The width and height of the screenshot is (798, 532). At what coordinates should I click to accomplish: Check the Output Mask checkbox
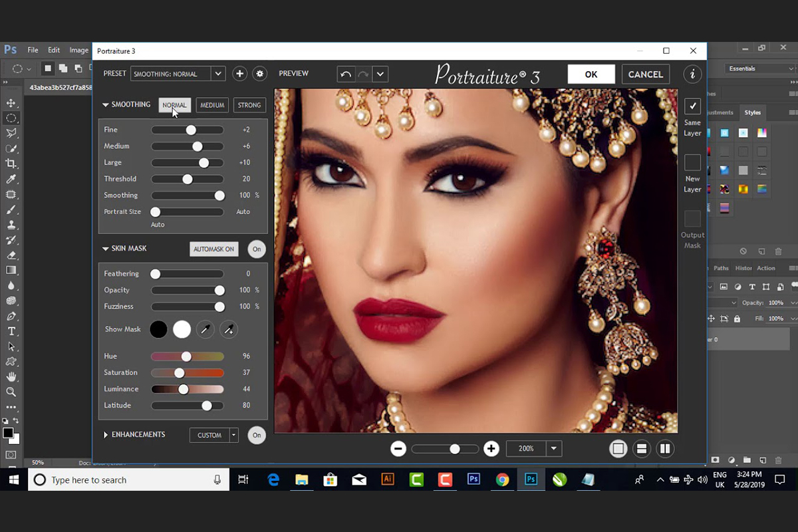click(692, 219)
